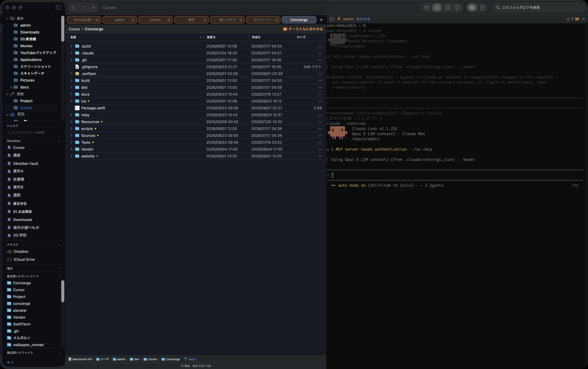This screenshot has width=588, height=369.
Task: Go back with the left arrow
Action: point(73,7)
